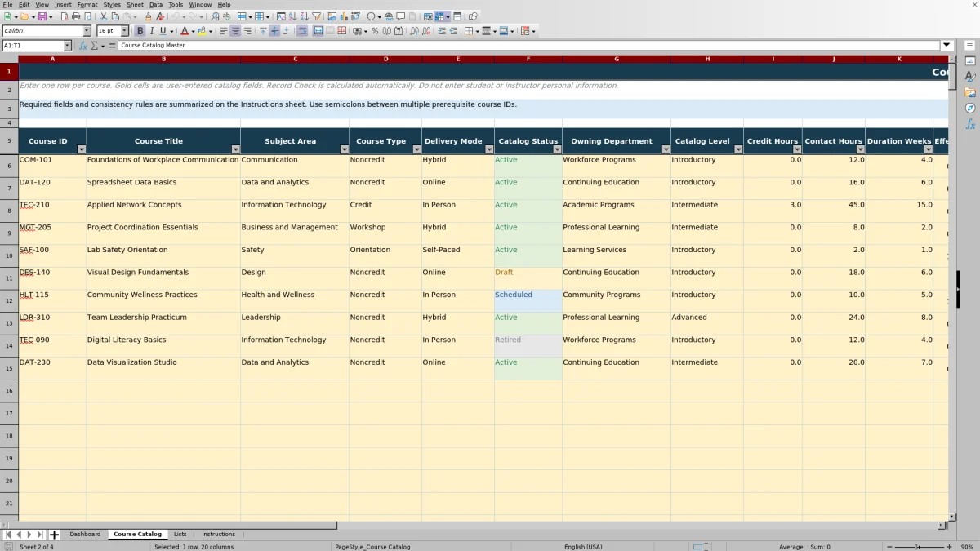The height and width of the screenshot is (551, 980).
Task: Switch to the Instructions sheet tab
Action: coord(218,534)
